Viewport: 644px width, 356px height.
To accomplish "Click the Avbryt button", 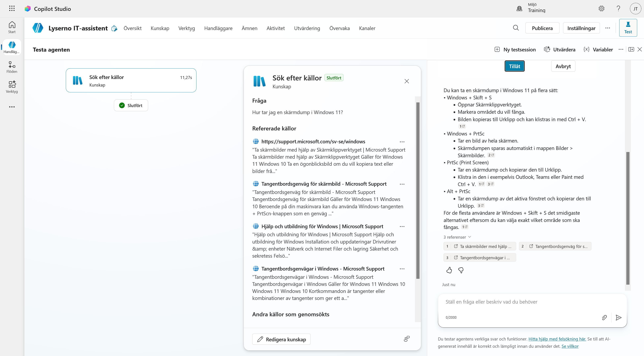I will tap(563, 66).
